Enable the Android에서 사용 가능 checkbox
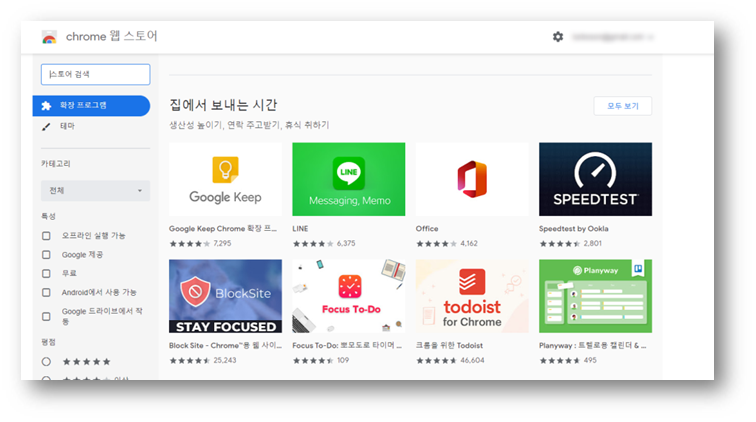756x422 pixels. coord(46,292)
